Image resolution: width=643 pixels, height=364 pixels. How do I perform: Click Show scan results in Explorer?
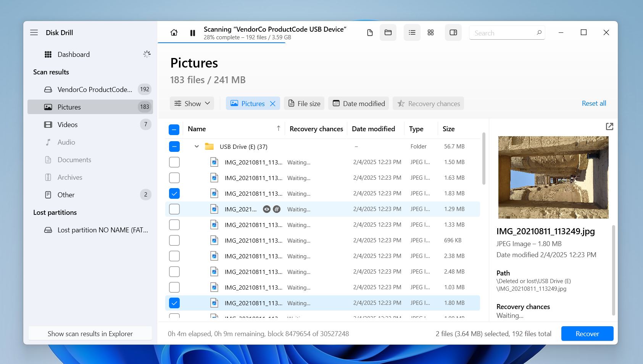(x=90, y=333)
